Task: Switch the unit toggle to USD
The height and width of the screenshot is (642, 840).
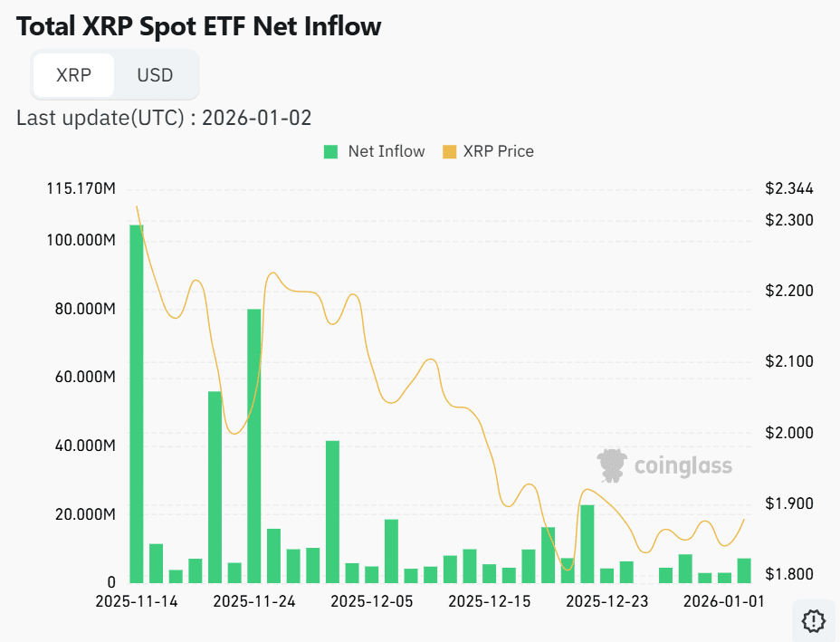Action: point(156,75)
